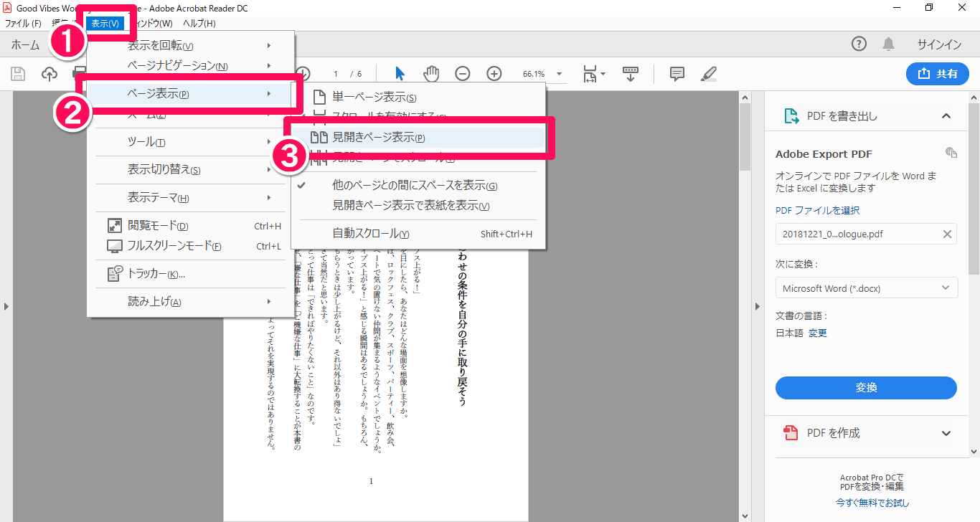Activate the Hand pan tool
The width and height of the screenshot is (980, 522).
(x=430, y=73)
